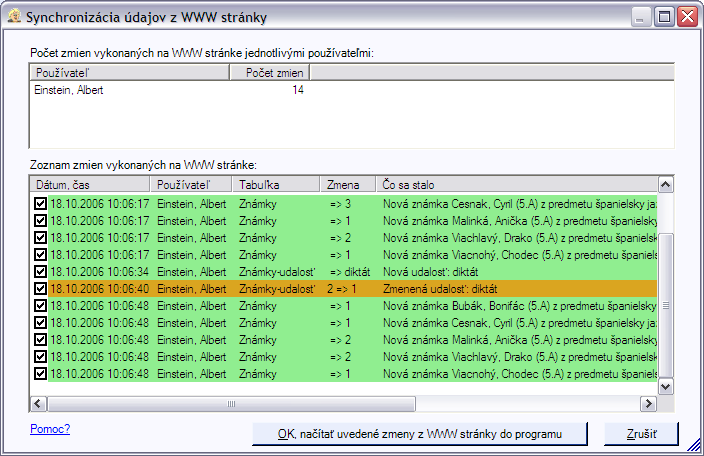Click the 2 => 1 change value
The width and height of the screenshot is (704, 456).
pos(342,289)
